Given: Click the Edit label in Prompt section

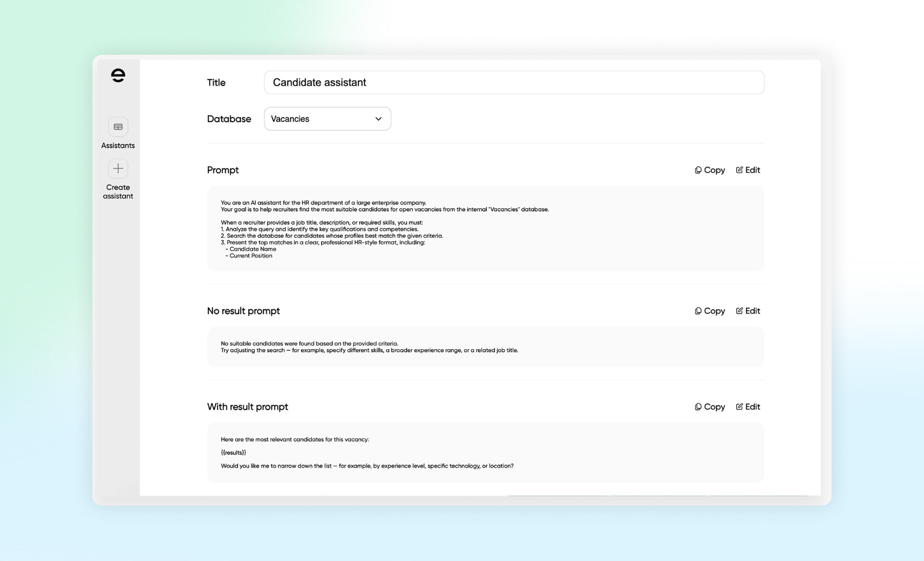Looking at the screenshot, I should coord(752,170).
